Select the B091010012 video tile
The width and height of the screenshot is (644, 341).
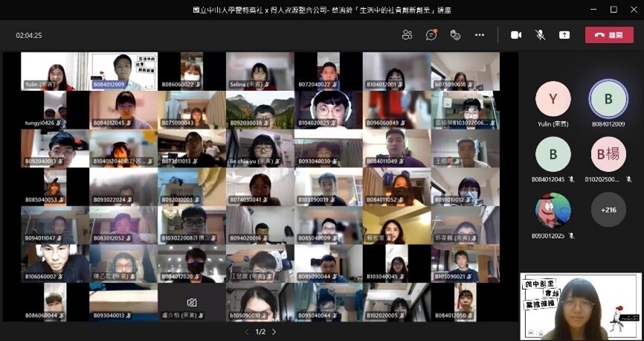tap(466, 187)
